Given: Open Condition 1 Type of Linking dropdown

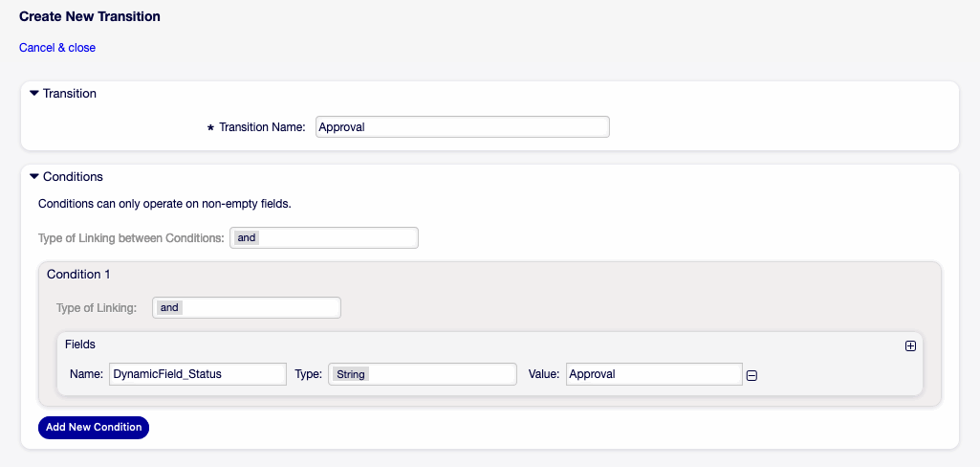Looking at the screenshot, I should pos(247,307).
